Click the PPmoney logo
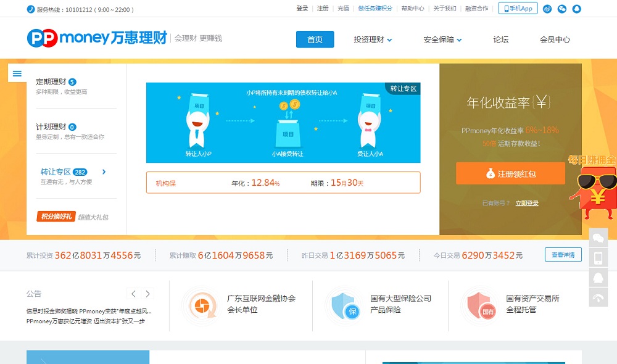This screenshot has width=617, height=364. [97, 38]
